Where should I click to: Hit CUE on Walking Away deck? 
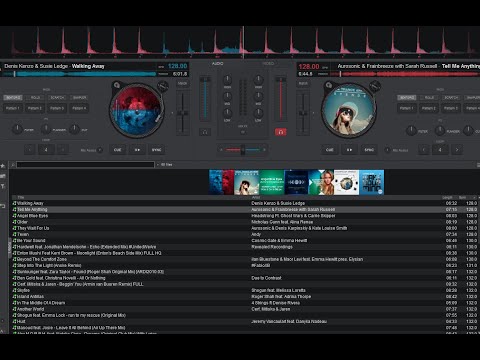[117, 150]
